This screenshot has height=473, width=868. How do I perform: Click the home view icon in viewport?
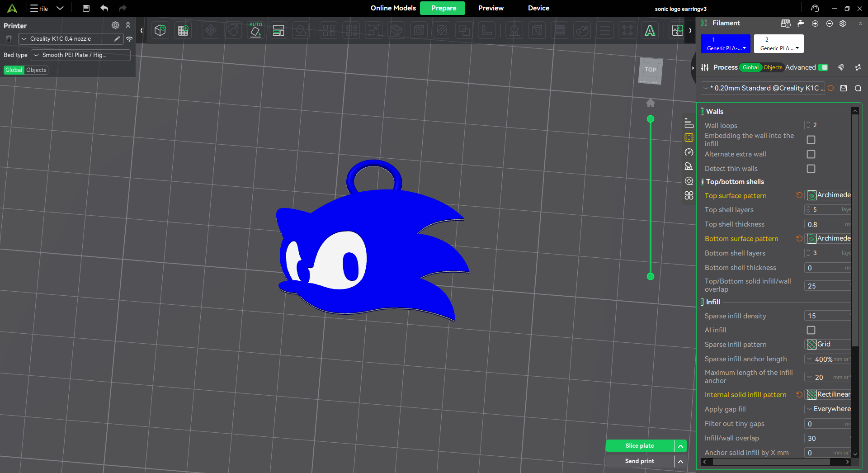(x=650, y=103)
